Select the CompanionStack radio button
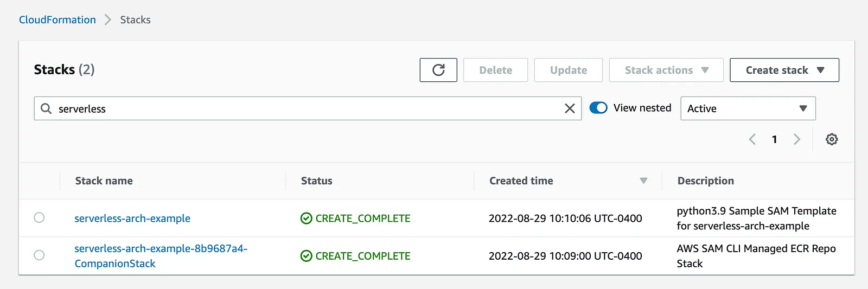Image resolution: width=868 pixels, height=289 pixels. [39, 255]
